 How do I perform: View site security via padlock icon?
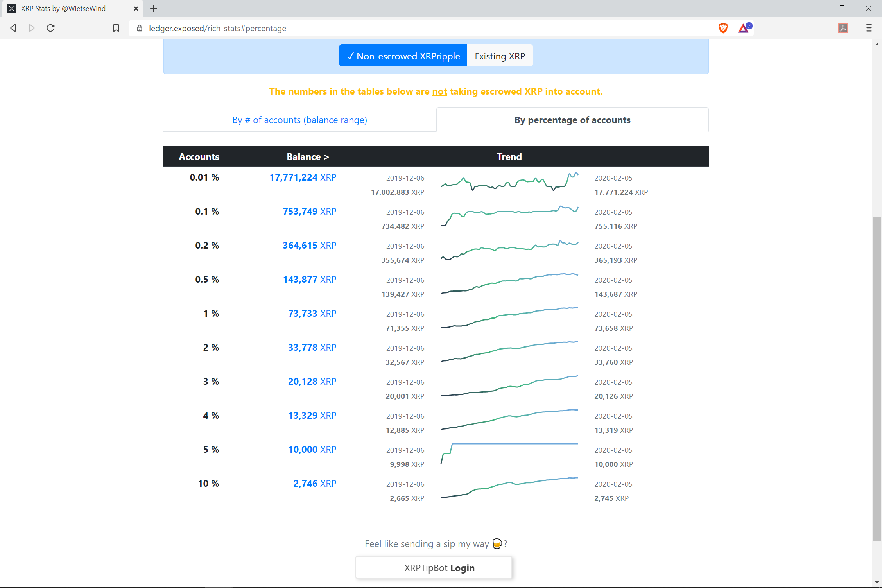pos(139,28)
